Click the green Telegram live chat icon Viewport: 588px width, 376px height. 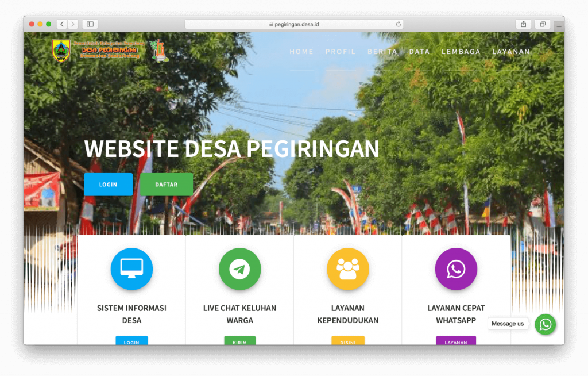tap(239, 269)
